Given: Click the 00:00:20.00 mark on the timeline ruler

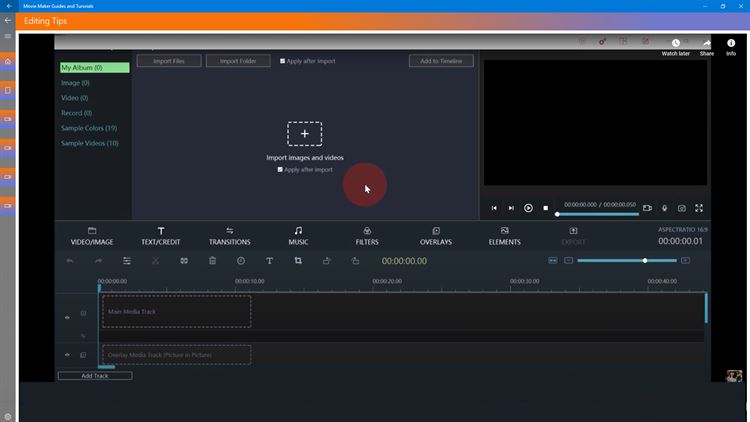Looking at the screenshot, I should pyautogui.click(x=386, y=281).
